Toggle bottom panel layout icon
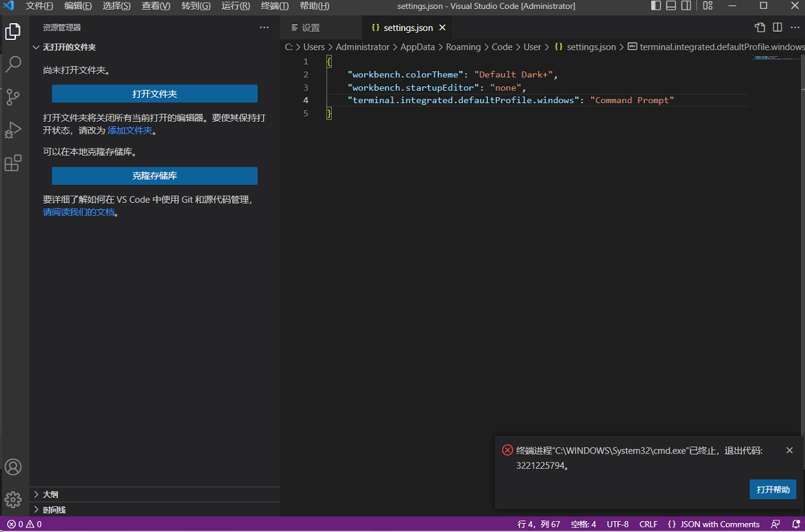This screenshot has height=532, width=805. 671,6
